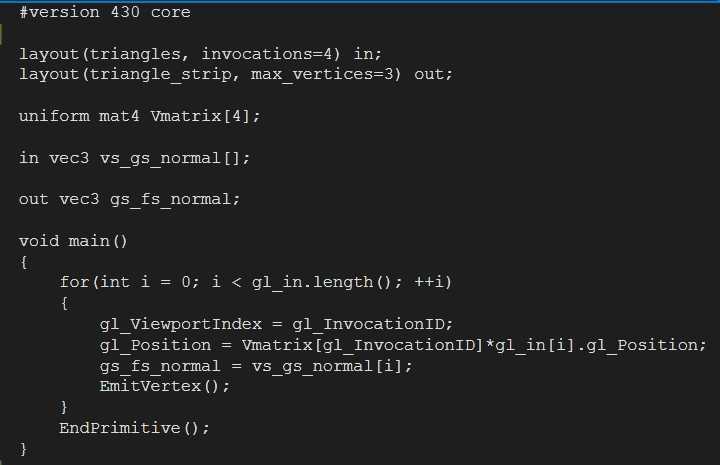Click the 'void main()' function header
The width and height of the screenshot is (720, 465).
pos(73,241)
